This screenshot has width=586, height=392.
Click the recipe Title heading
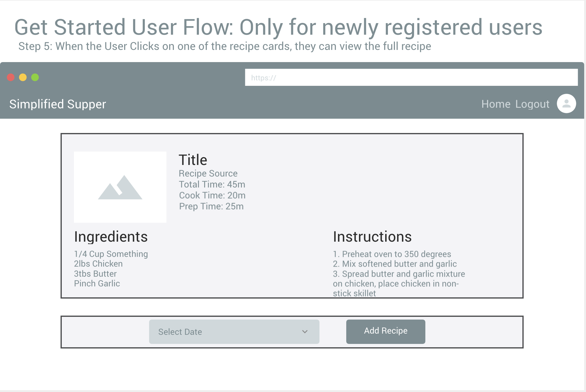click(193, 160)
